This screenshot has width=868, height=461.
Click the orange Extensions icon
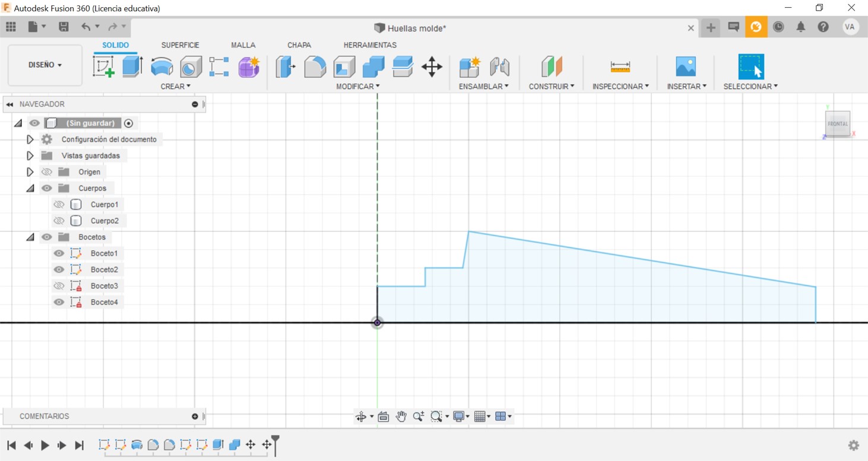tap(756, 27)
